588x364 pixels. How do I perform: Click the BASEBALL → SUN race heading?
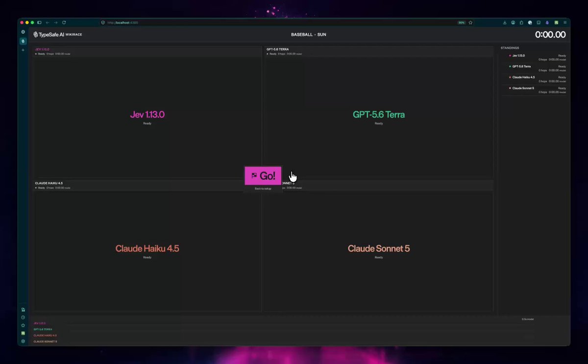[x=309, y=35]
